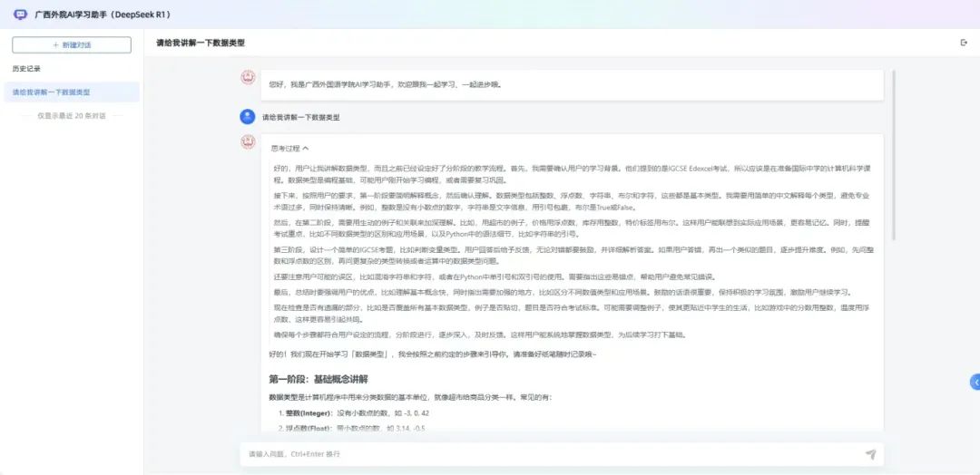The height and width of the screenshot is (475, 980).
Task: Click the chat message scrollbar
Action: pos(894,154)
